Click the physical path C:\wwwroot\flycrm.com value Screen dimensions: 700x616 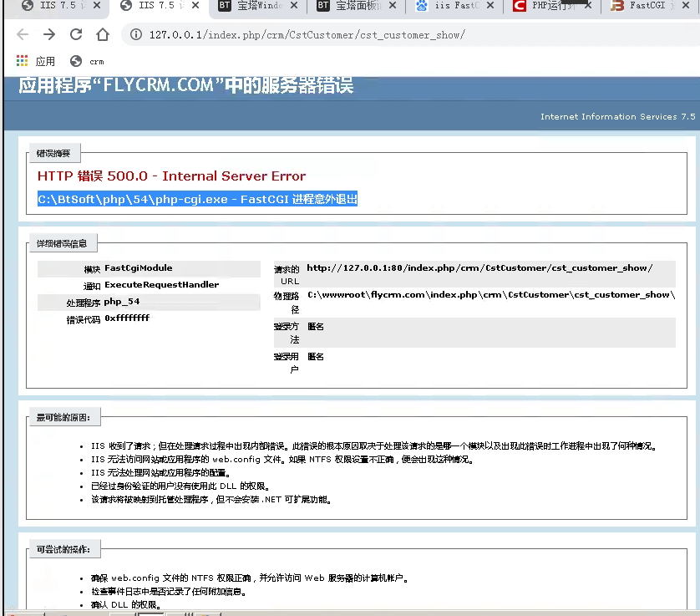pos(491,295)
